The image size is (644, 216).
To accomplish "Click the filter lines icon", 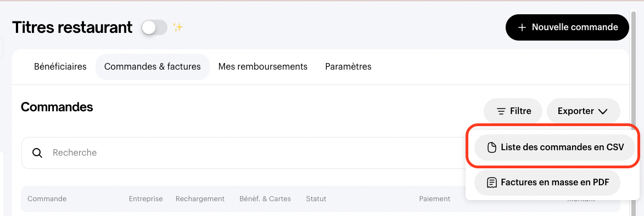I will [x=501, y=111].
